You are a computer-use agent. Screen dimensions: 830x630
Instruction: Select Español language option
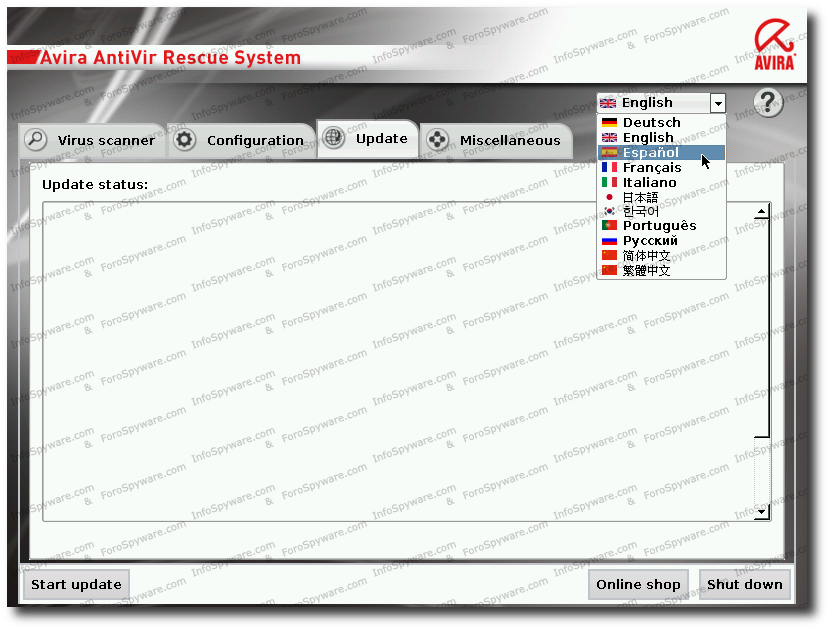(662, 152)
